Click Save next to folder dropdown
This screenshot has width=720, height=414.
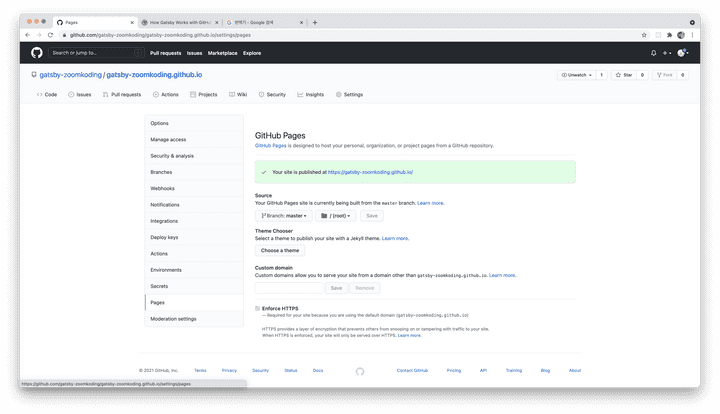click(372, 216)
